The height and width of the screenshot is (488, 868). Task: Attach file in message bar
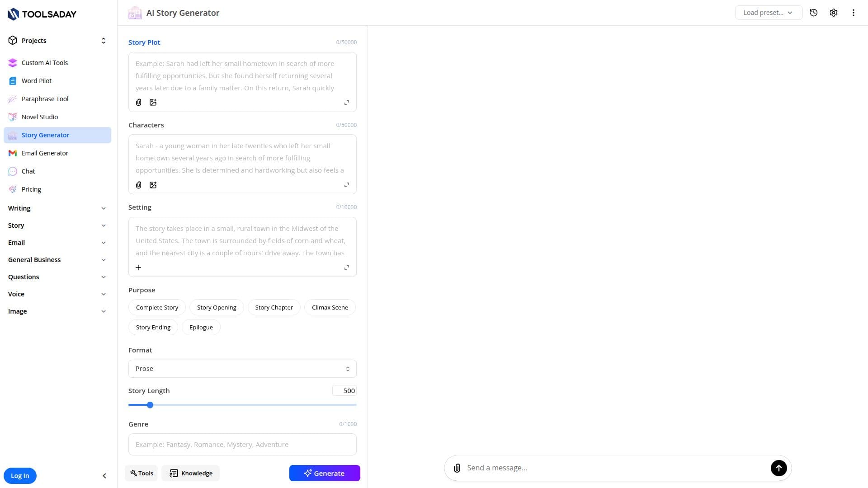tap(457, 468)
